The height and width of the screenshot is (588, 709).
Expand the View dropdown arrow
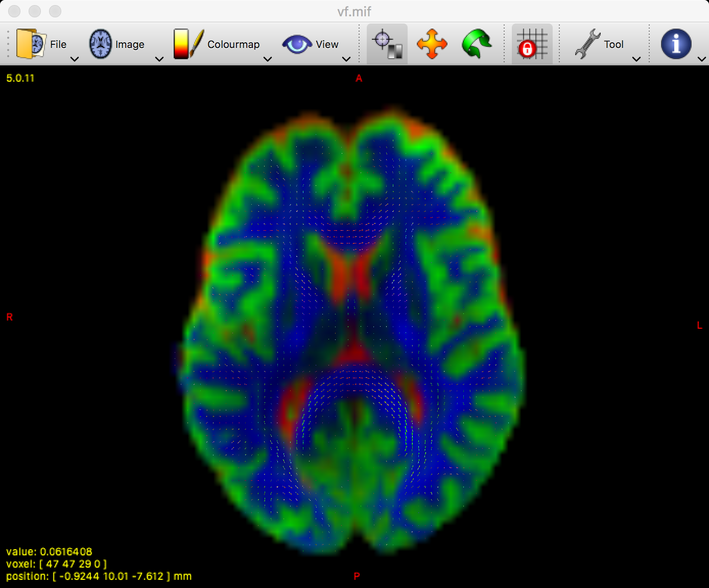(346, 59)
